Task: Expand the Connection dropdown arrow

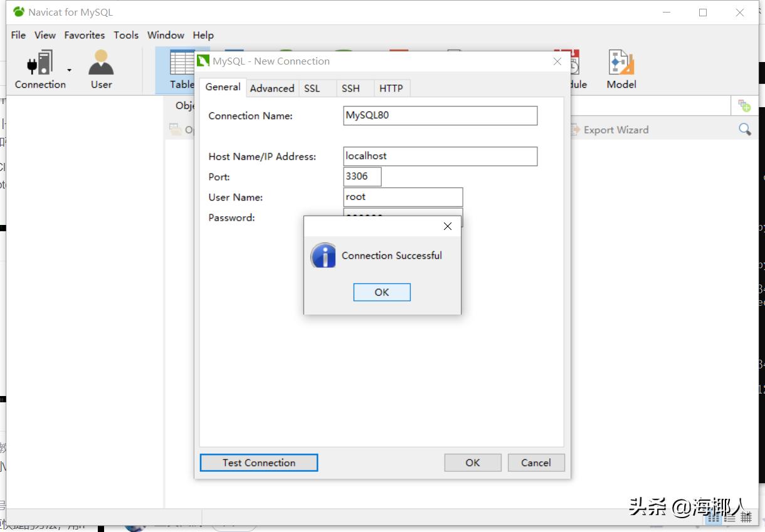Action: click(70, 70)
